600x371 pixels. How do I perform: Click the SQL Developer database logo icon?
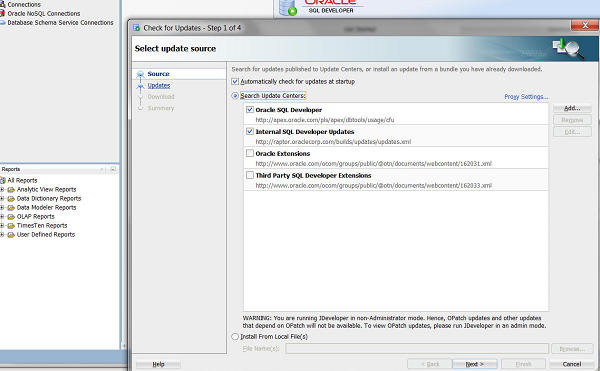[x=288, y=7]
